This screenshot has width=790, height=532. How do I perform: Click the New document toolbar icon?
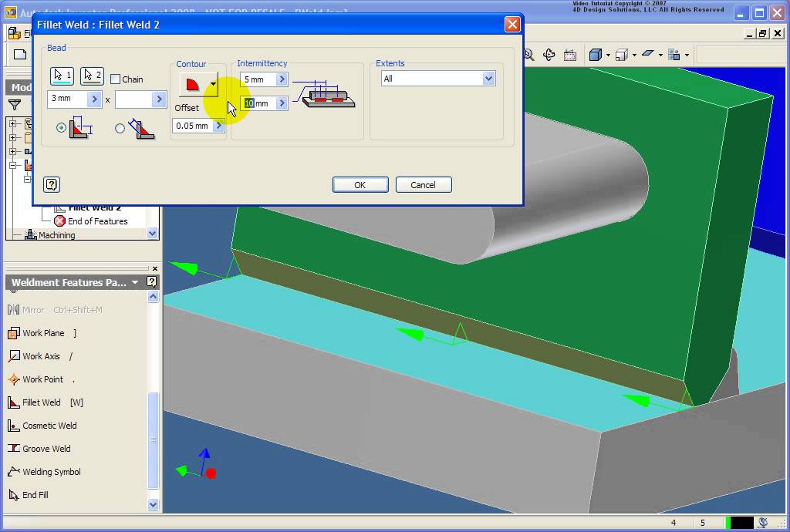coord(20,55)
